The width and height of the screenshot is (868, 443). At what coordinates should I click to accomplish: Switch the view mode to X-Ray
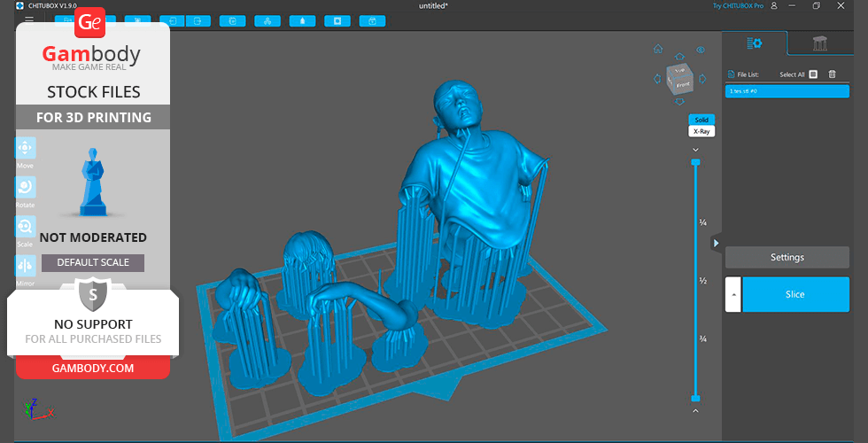click(701, 131)
